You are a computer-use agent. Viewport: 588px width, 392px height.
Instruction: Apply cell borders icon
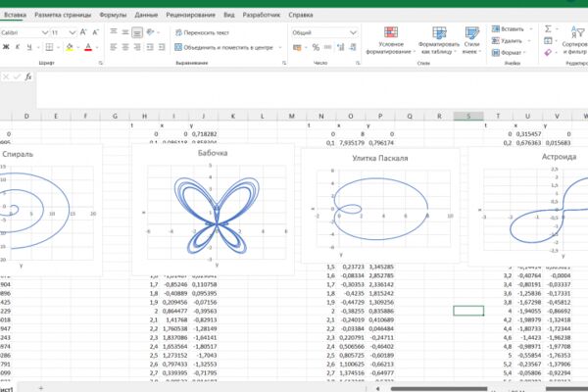tap(49, 47)
